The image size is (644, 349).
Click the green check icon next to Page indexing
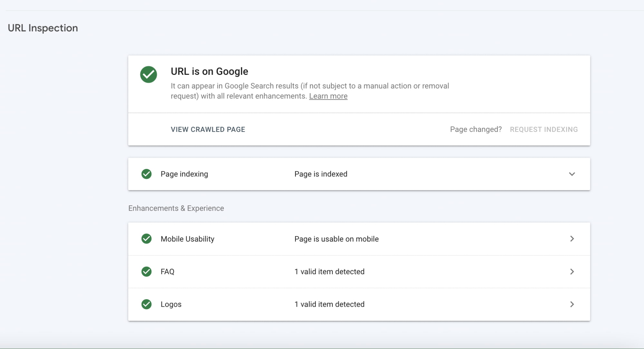click(147, 174)
